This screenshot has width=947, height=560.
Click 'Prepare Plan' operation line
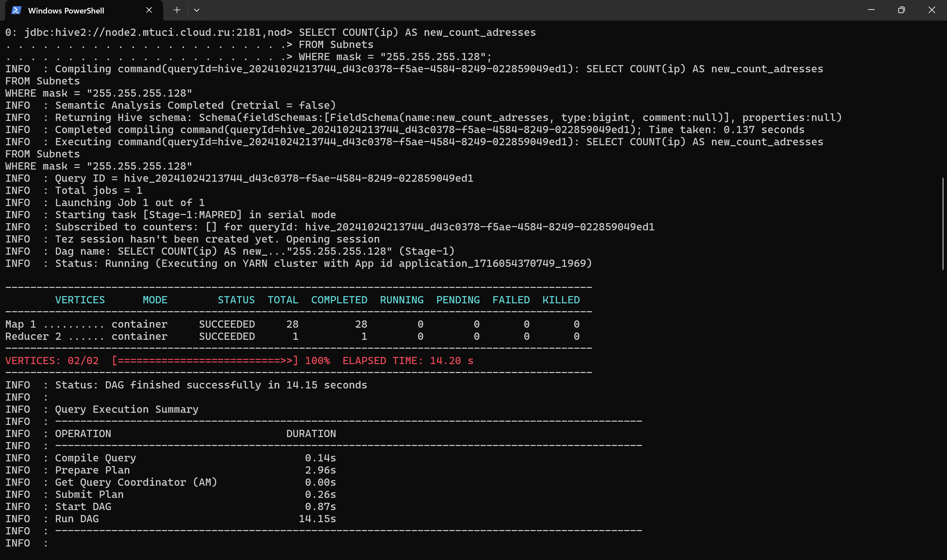[92, 470]
